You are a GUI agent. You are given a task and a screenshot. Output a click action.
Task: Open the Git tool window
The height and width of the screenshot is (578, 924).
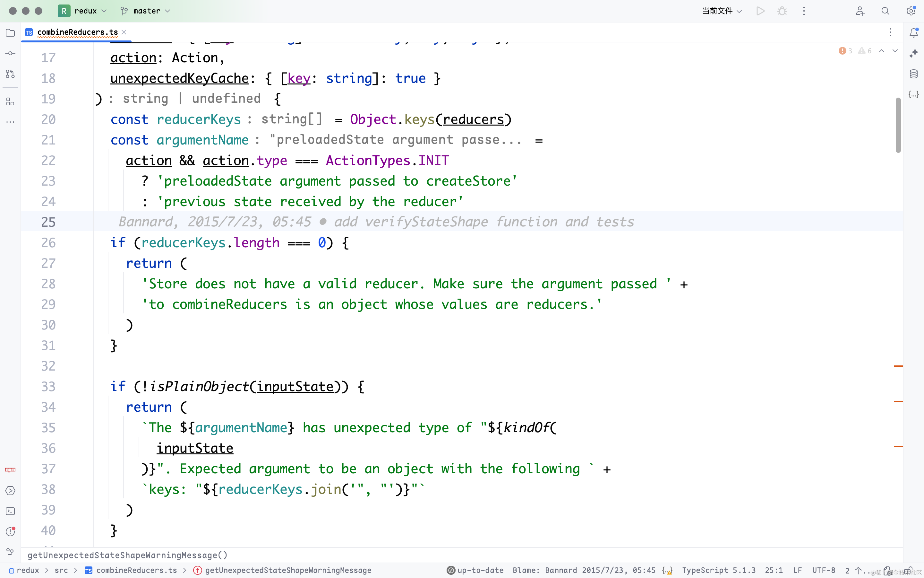tap(10, 552)
